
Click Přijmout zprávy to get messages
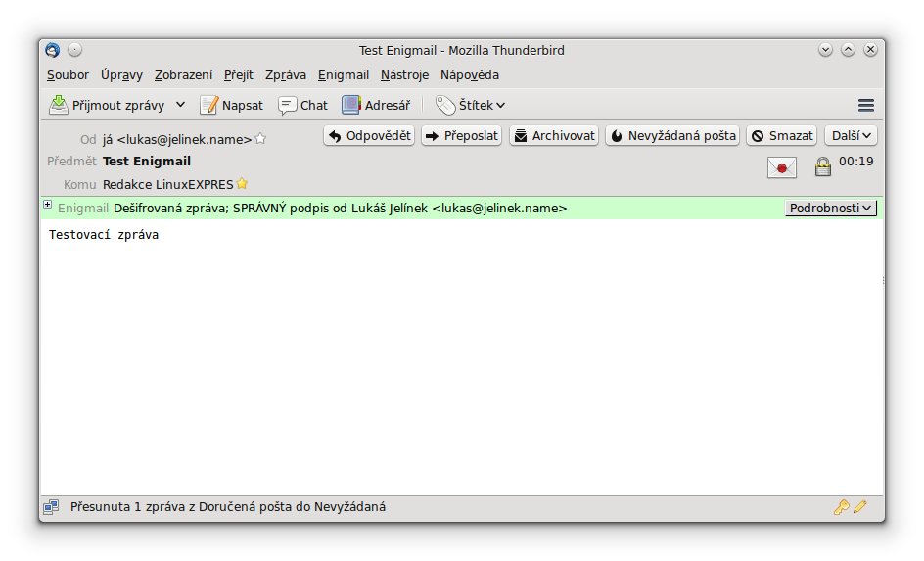[108, 105]
